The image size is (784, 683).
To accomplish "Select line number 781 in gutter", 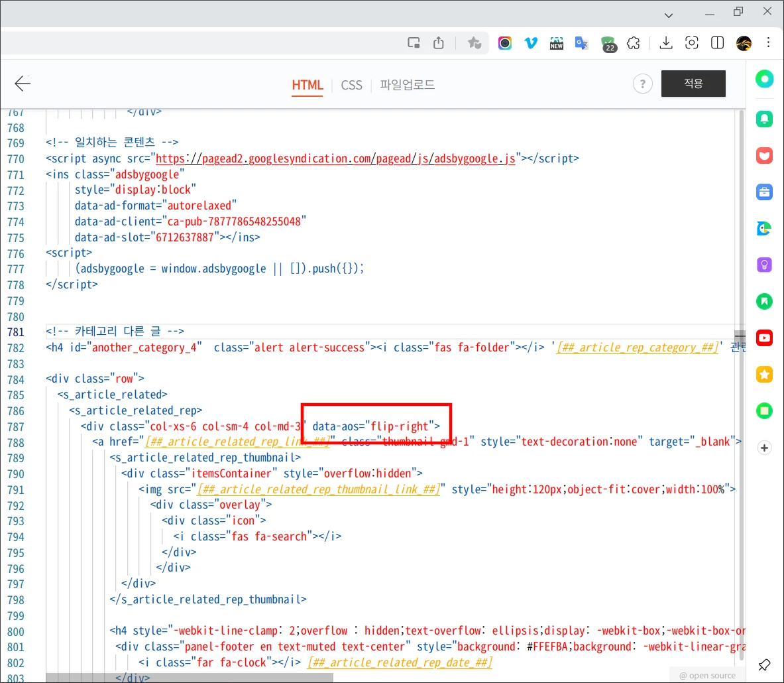I will coord(15,332).
